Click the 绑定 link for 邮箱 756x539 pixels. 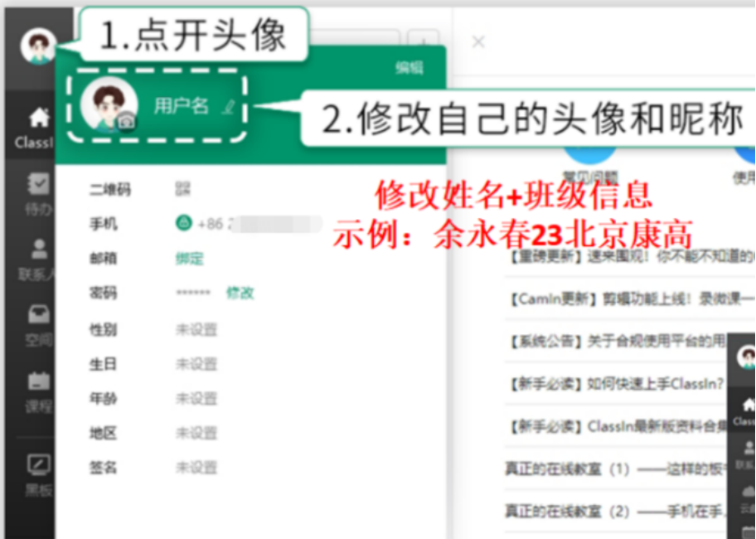click(x=189, y=259)
